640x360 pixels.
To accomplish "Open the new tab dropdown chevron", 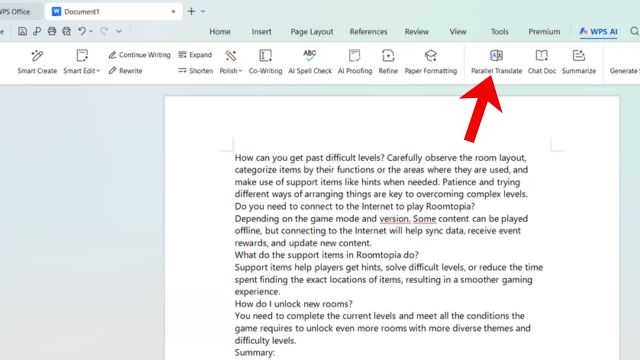I will (x=203, y=11).
